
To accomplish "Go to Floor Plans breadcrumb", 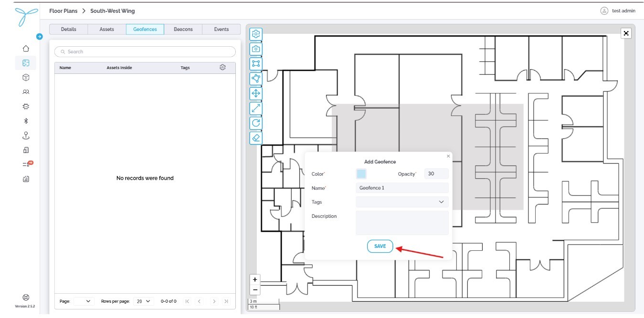I will (x=63, y=11).
